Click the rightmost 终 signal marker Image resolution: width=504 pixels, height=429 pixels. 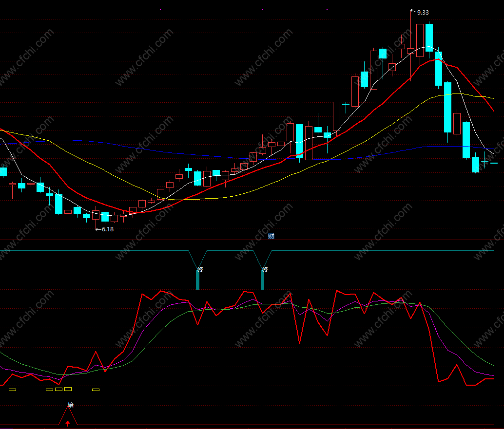(265, 269)
